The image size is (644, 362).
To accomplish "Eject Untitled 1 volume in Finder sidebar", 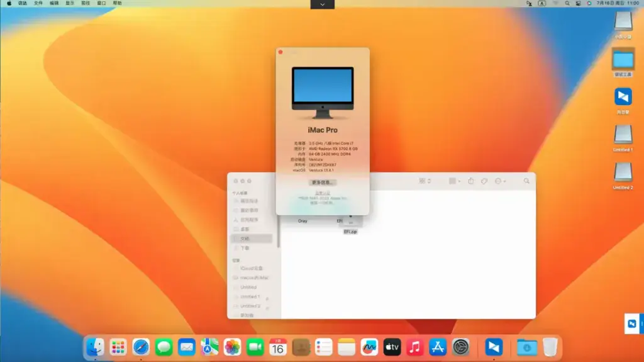I will pos(267,298).
